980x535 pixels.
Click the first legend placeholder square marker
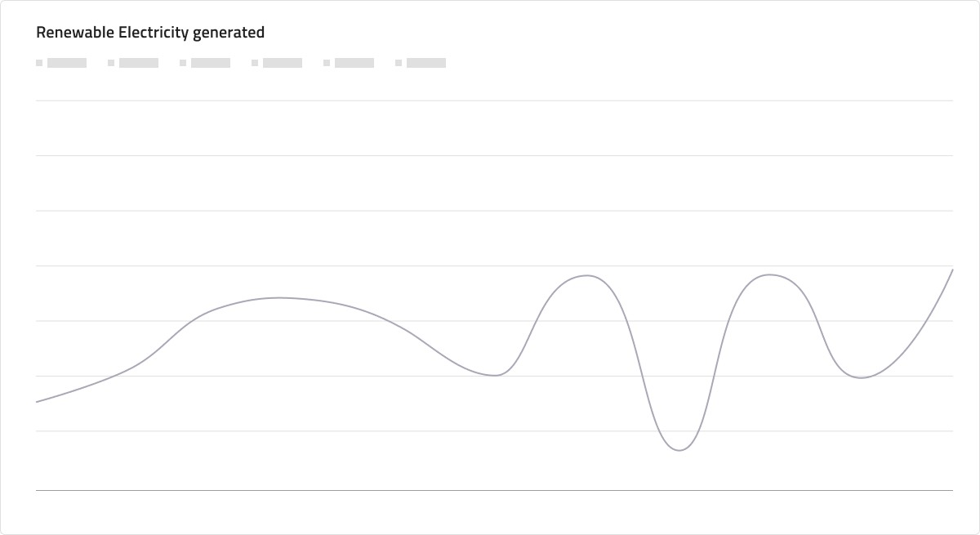tap(39, 63)
